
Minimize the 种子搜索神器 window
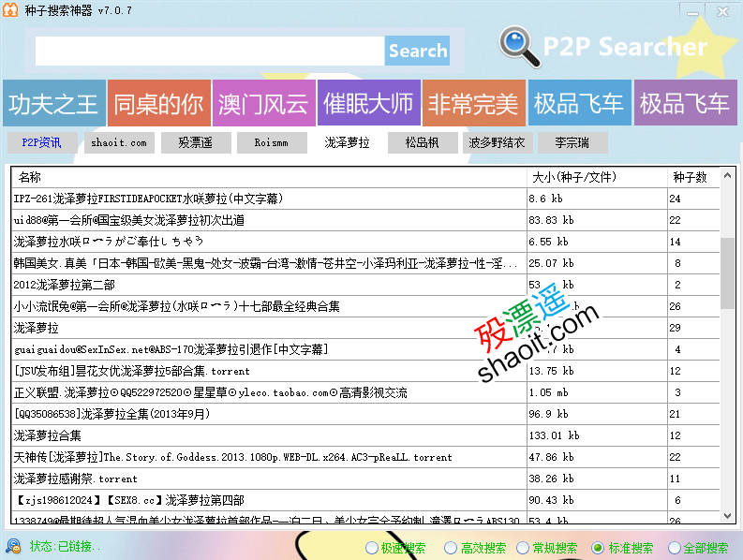pos(692,12)
